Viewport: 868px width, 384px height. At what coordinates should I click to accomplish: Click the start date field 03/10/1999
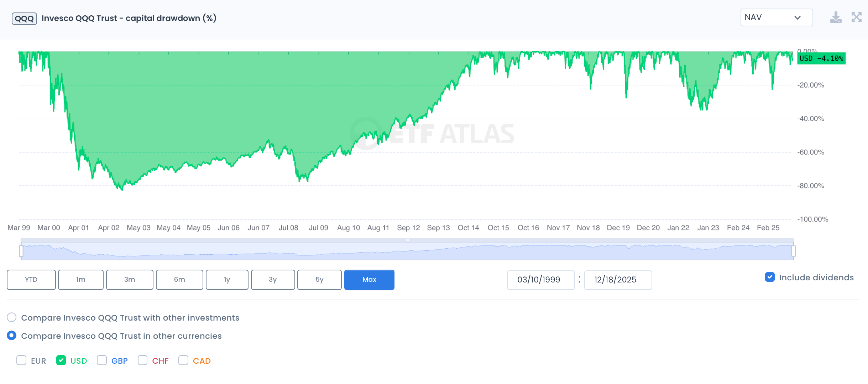tap(540, 280)
